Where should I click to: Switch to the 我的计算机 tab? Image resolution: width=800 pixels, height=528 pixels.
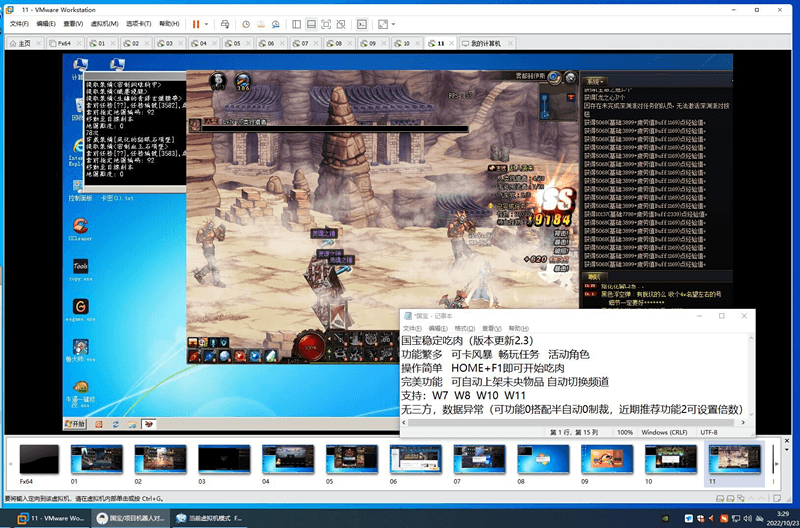(485, 43)
